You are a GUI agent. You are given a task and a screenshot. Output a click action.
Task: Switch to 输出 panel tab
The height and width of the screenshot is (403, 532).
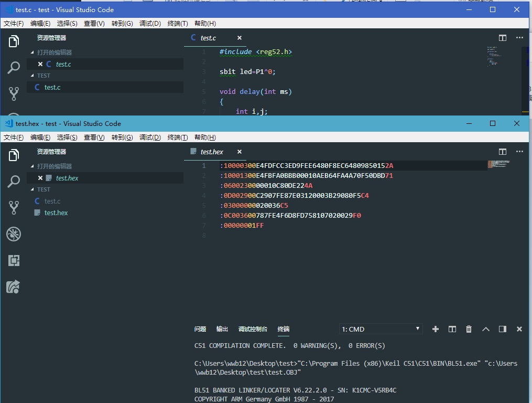(222, 329)
